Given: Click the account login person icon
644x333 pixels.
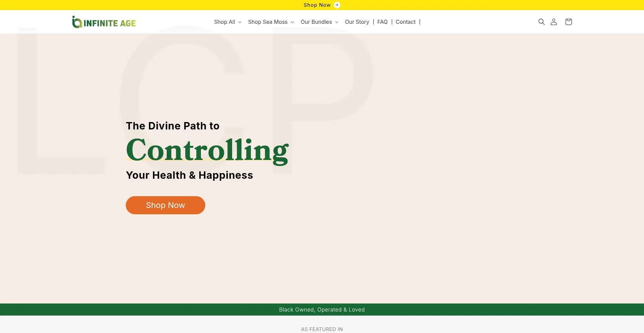Looking at the screenshot, I should coord(554,22).
